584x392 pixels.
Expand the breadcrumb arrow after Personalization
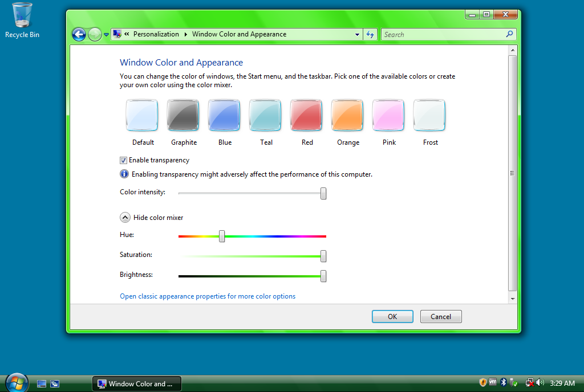coord(185,34)
